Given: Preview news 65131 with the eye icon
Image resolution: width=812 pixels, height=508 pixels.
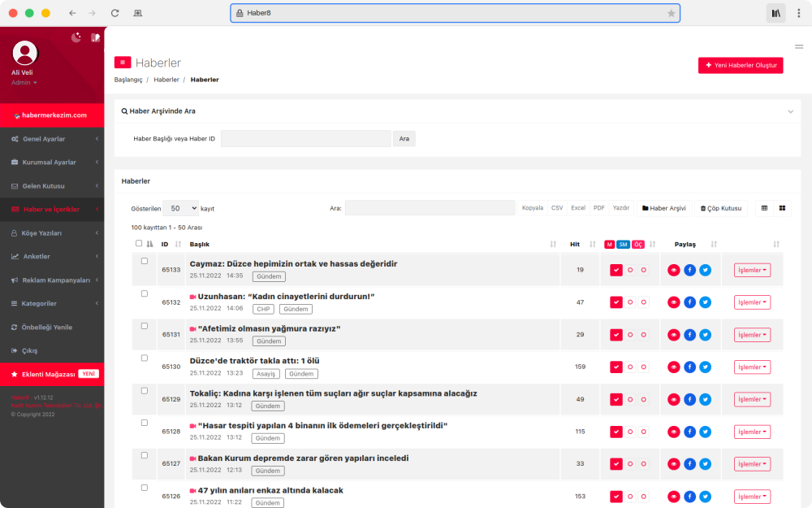Looking at the screenshot, I should click(674, 335).
